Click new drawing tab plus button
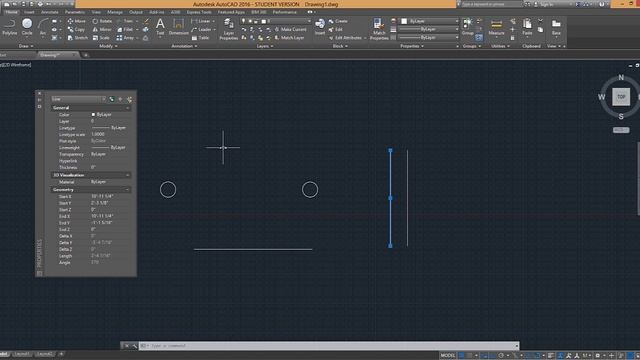This screenshot has height=360, width=640. pos(86,55)
